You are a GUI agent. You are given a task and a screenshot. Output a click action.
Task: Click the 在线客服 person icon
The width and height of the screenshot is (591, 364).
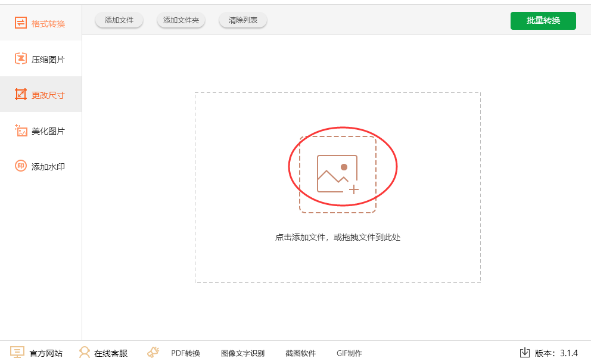pyautogui.click(x=85, y=353)
